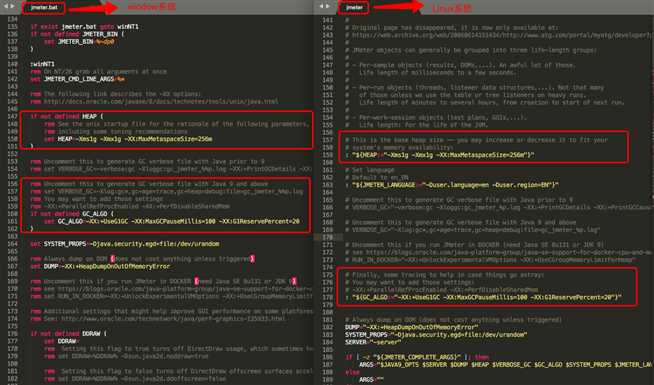Click the 'if not defined GC_ALGO (' line
This screenshot has width=654, height=385.
point(71,214)
